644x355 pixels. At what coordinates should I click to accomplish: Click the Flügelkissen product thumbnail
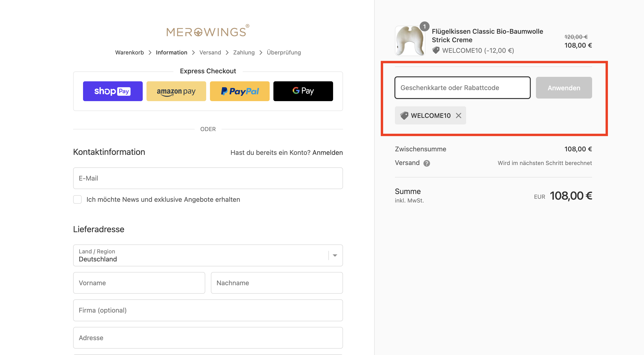410,41
